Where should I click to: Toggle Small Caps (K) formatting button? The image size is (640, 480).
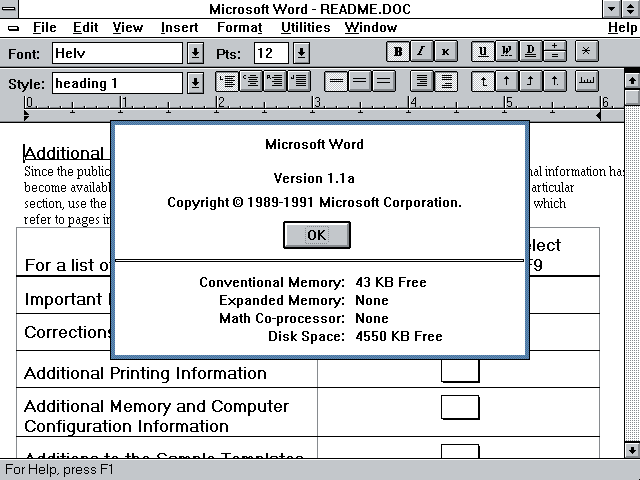pyautogui.click(x=445, y=51)
